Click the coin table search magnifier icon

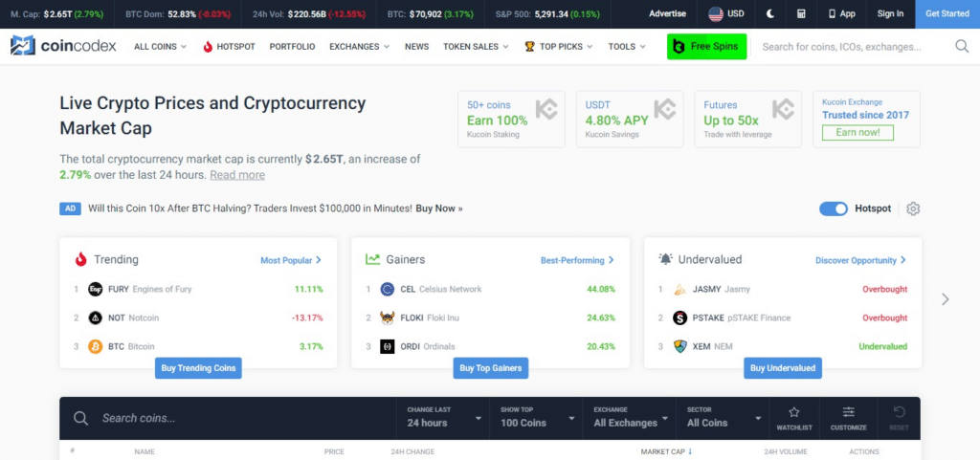(x=80, y=418)
